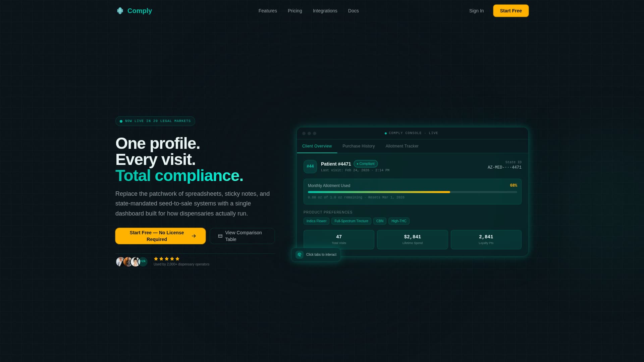
Task: Click Start Free — No License Required button
Action: click(160, 236)
